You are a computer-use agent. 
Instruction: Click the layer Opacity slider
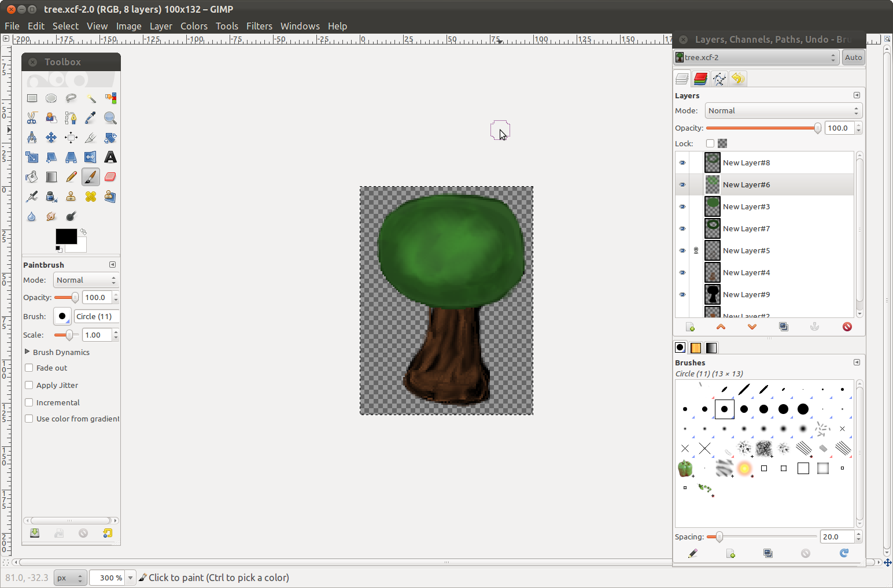(763, 128)
